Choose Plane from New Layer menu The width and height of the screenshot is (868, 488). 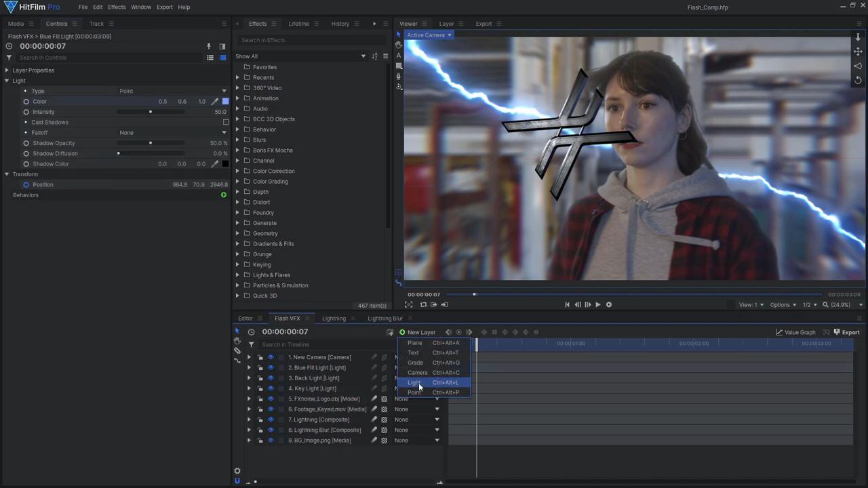(434, 343)
